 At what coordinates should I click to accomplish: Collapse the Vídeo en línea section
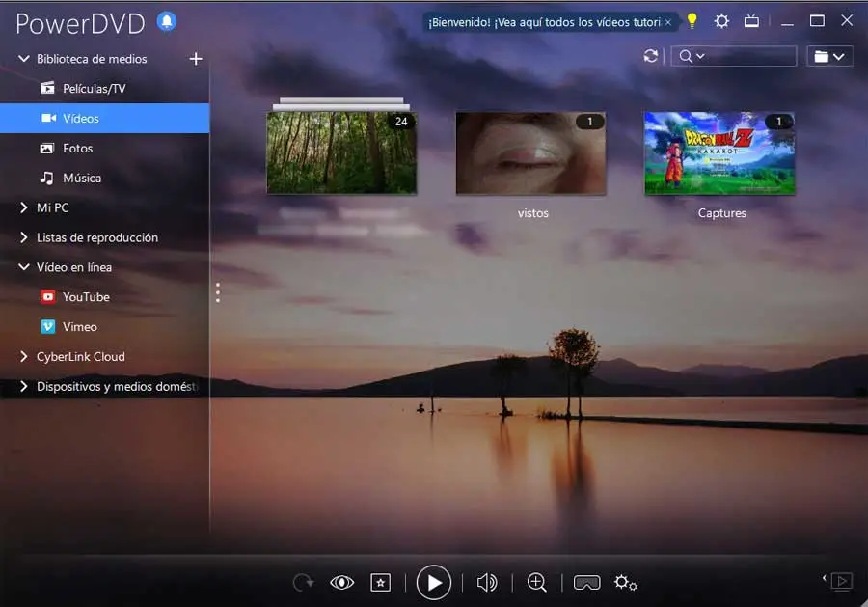tap(24, 267)
